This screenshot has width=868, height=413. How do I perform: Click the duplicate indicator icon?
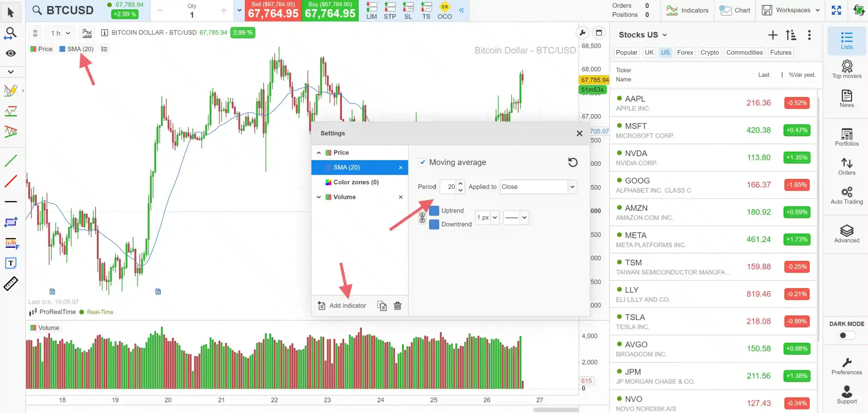coord(382,305)
